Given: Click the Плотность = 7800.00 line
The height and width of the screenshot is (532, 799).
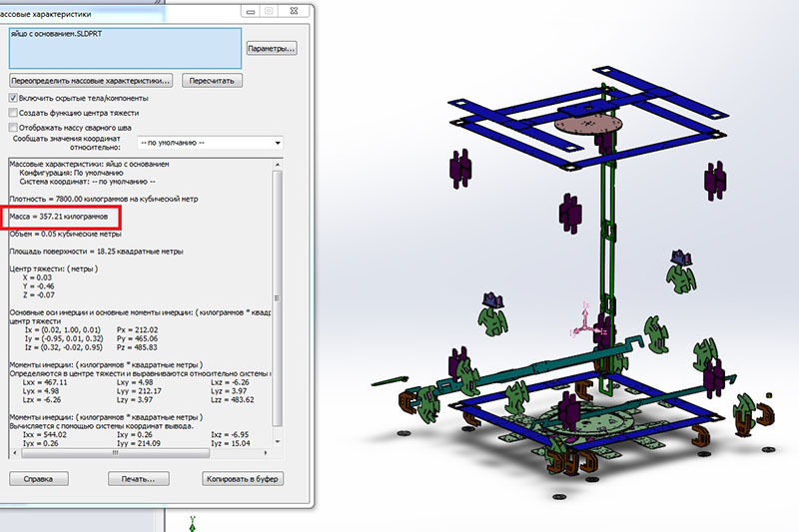Looking at the screenshot, I should click(x=104, y=199).
